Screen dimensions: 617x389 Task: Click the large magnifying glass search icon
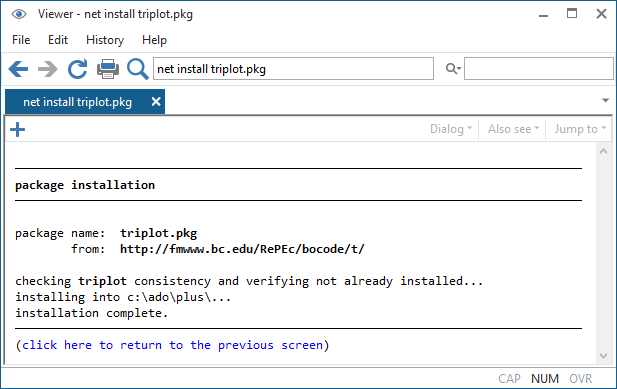click(x=137, y=69)
